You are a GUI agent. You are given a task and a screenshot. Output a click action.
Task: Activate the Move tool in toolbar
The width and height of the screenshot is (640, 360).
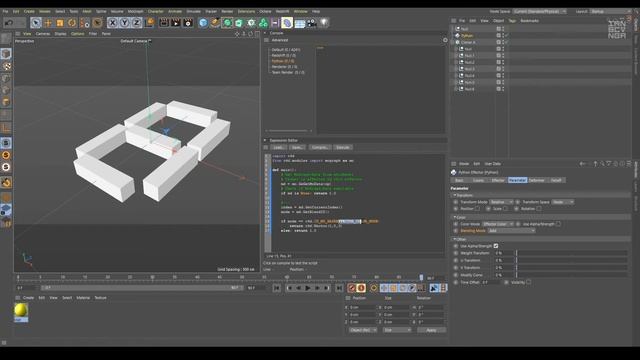pos(48,23)
